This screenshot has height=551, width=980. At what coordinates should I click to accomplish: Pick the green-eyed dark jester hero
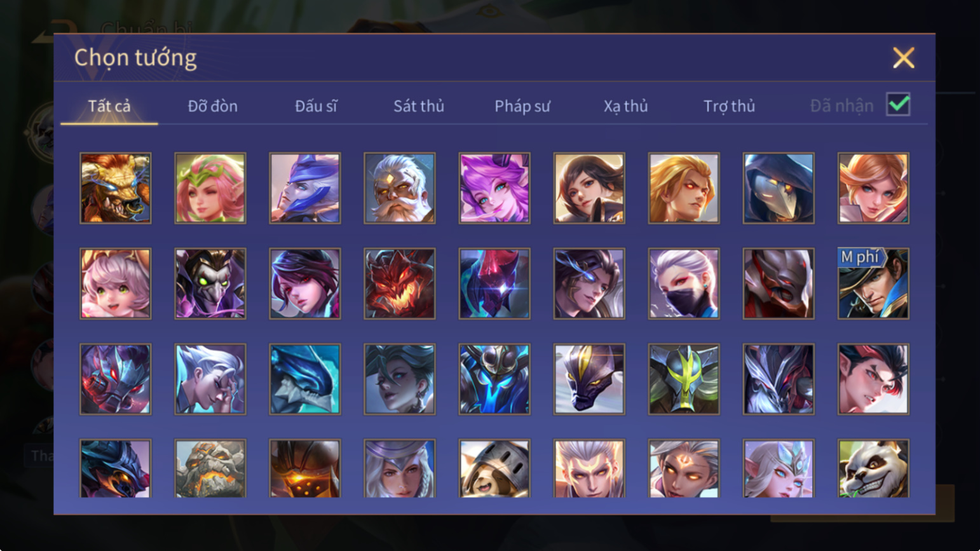pyautogui.click(x=210, y=283)
